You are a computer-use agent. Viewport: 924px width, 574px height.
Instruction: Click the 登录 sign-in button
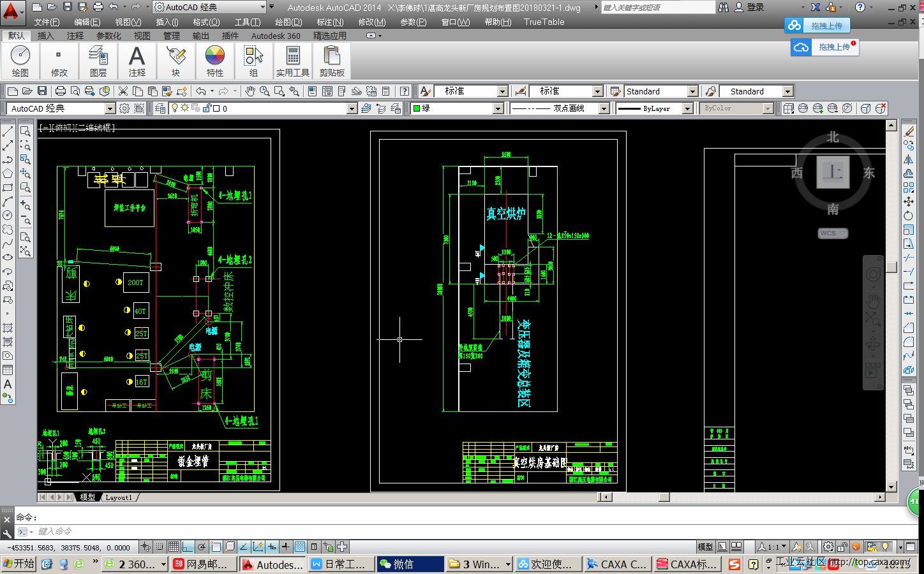756,7
